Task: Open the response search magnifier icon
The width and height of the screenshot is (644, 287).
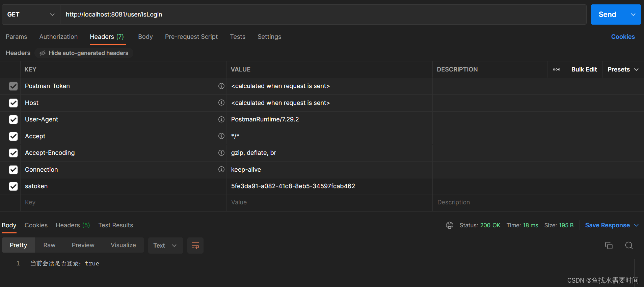Action: pyautogui.click(x=629, y=246)
